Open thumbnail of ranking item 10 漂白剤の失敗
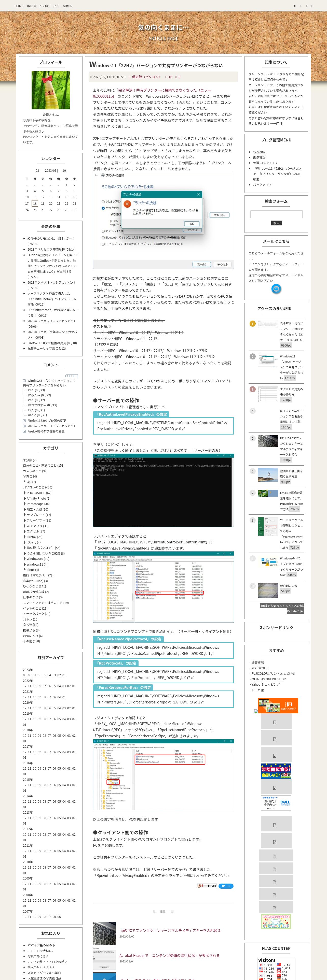The height and width of the screenshot is (980, 327). coord(268,590)
